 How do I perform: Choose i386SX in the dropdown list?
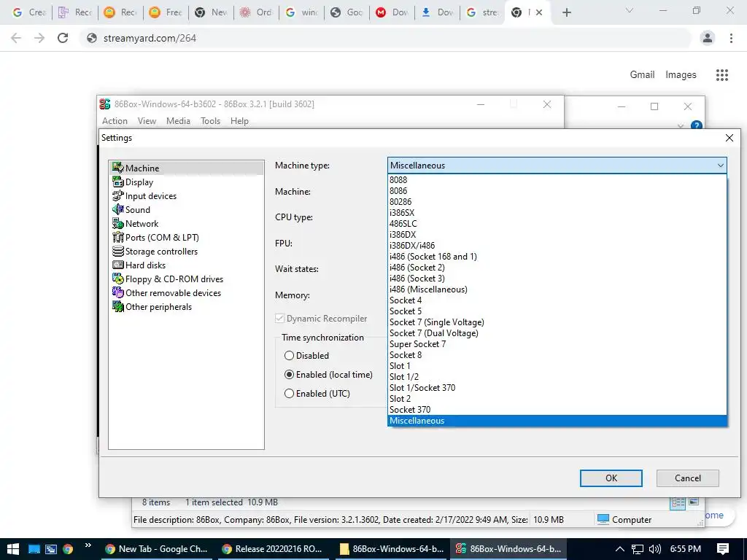tap(557, 212)
